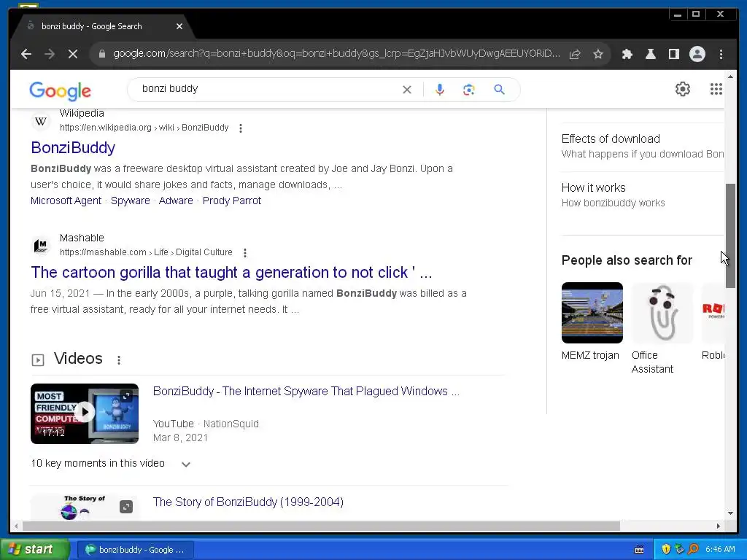Open the BonziBuddy Wikipedia result

(73, 147)
